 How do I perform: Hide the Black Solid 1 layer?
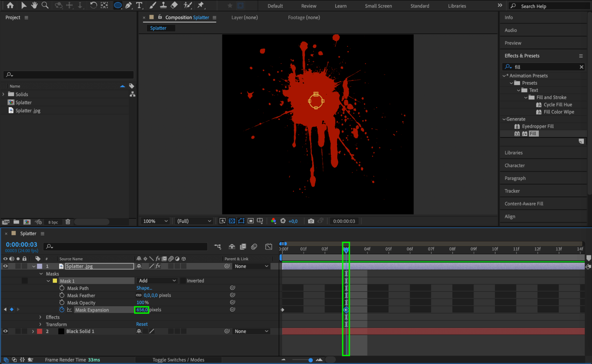[5, 331]
